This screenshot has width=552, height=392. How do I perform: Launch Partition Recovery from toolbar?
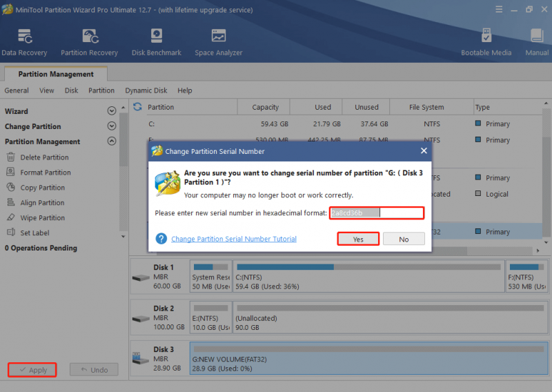(90, 42)
